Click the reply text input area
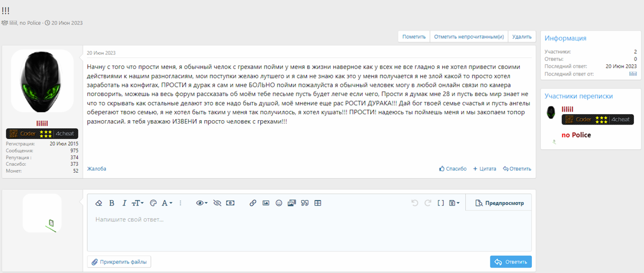Screen dimensions: 644x273 coord(309,231)
